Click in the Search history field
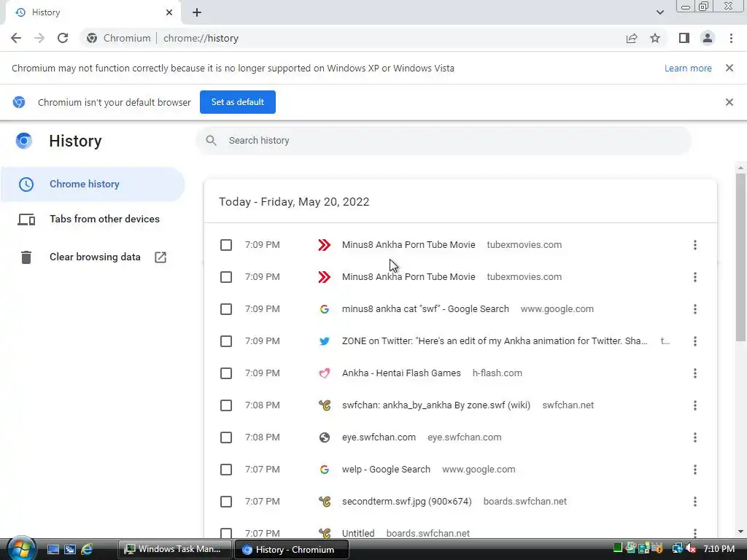 [x=443, y=141]
